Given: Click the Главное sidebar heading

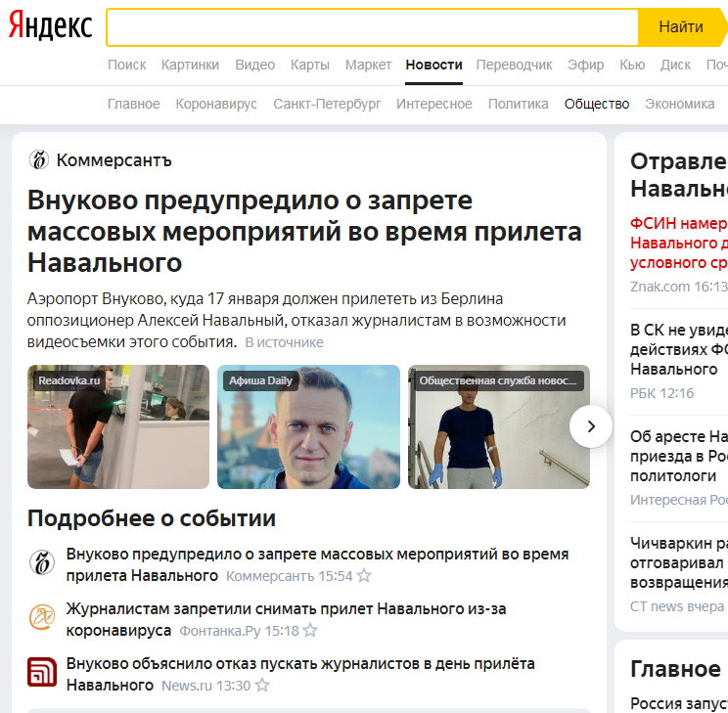Looking at the screenshot, I should pos(675,669).
